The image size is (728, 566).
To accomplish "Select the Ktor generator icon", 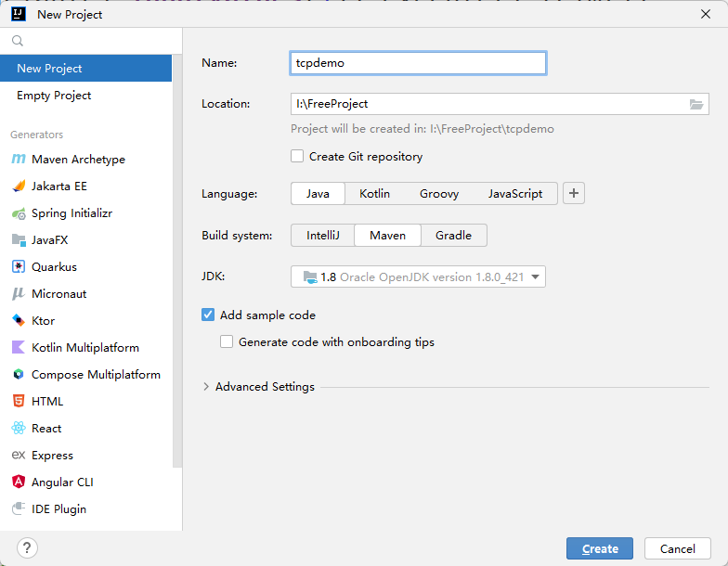I will coord(19,321).
